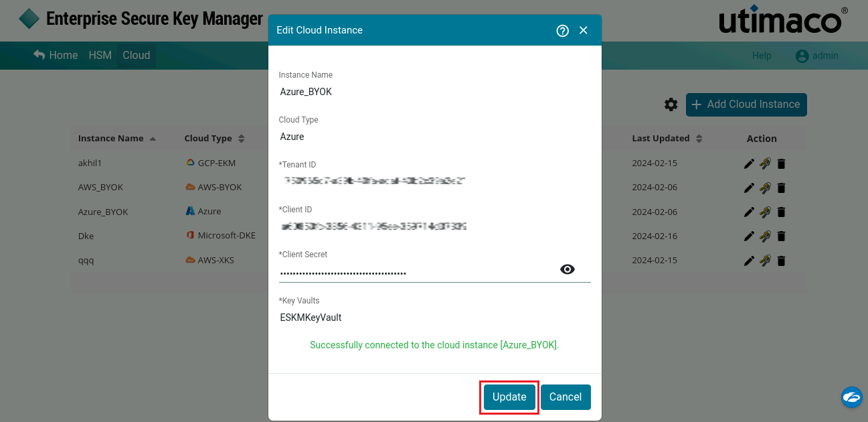Edit the AWS_BYOK instance with its pencil icon

point(749,188)
